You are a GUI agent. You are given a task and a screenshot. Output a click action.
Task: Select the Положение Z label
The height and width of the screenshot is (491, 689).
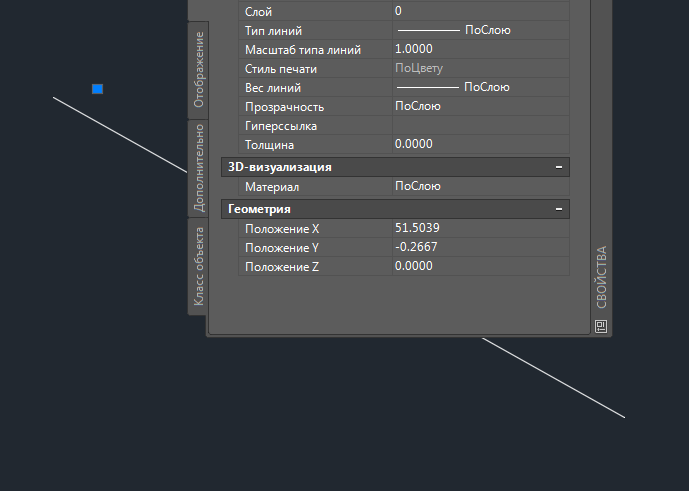tap(282, 267)
